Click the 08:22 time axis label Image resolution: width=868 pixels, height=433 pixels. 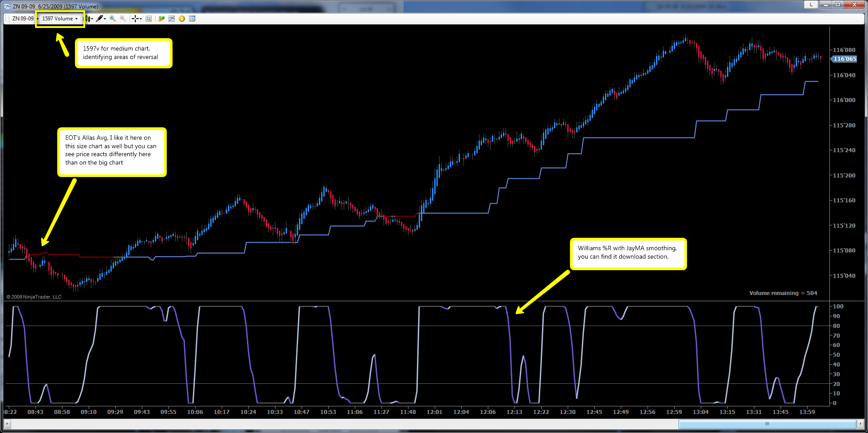[10, 412]
